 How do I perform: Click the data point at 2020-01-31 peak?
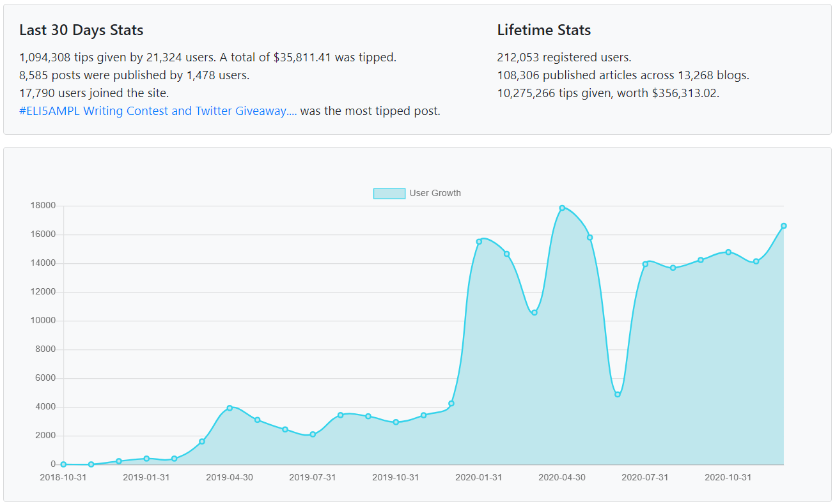[x=479, y=241]
